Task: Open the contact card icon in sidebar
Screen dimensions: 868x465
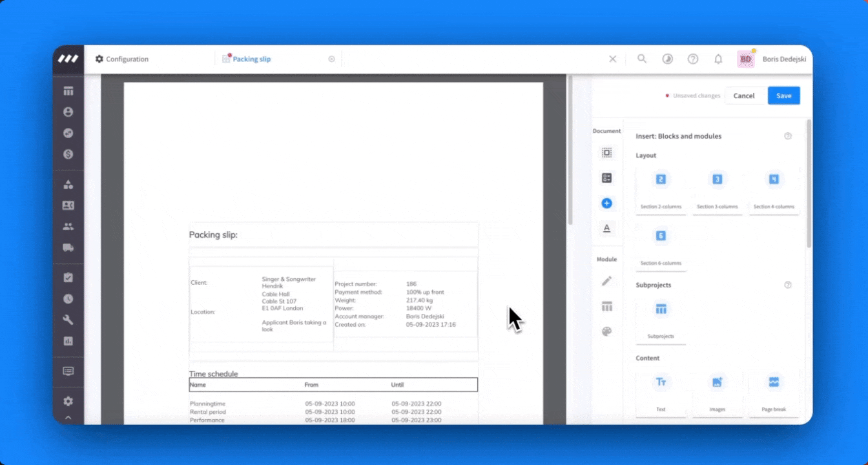Action: pos(68,205)
